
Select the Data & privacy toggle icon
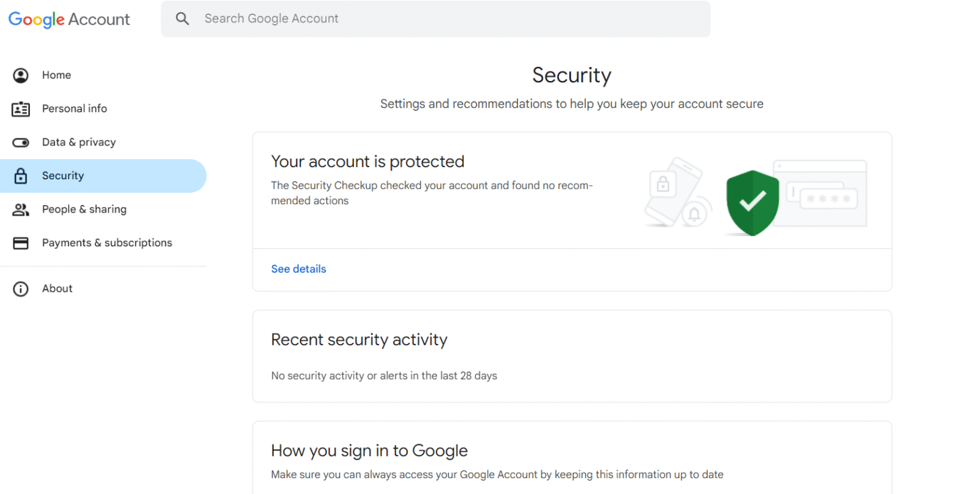click(20, 142)
